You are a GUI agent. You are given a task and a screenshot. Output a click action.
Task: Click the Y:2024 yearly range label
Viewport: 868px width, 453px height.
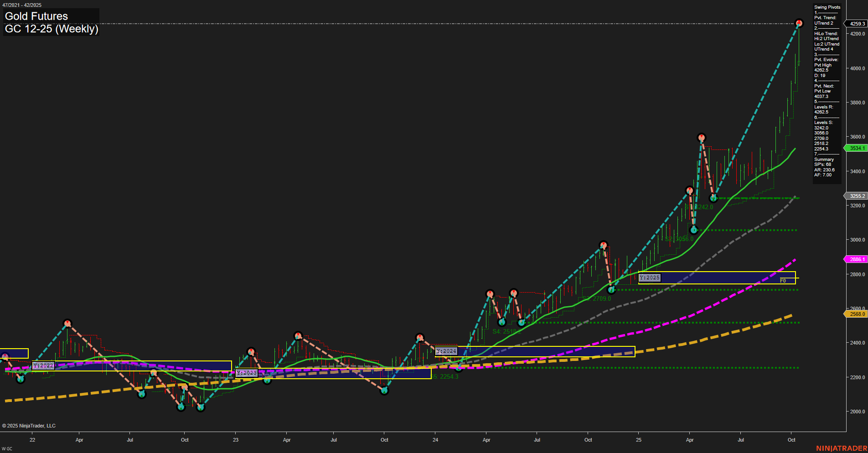point(447,351)
